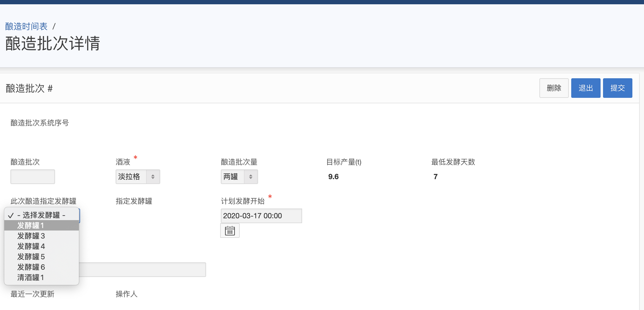The width and height of the screenshot is (644, 310).
Task: Click the 酿造批次详情 page heading
Action: pos(53,43)
